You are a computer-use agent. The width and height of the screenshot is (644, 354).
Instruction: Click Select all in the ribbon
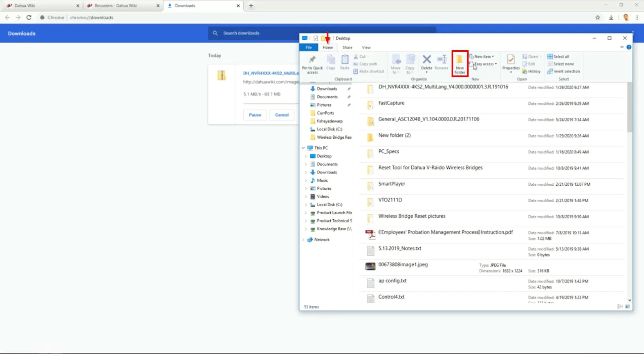point(558,56)
